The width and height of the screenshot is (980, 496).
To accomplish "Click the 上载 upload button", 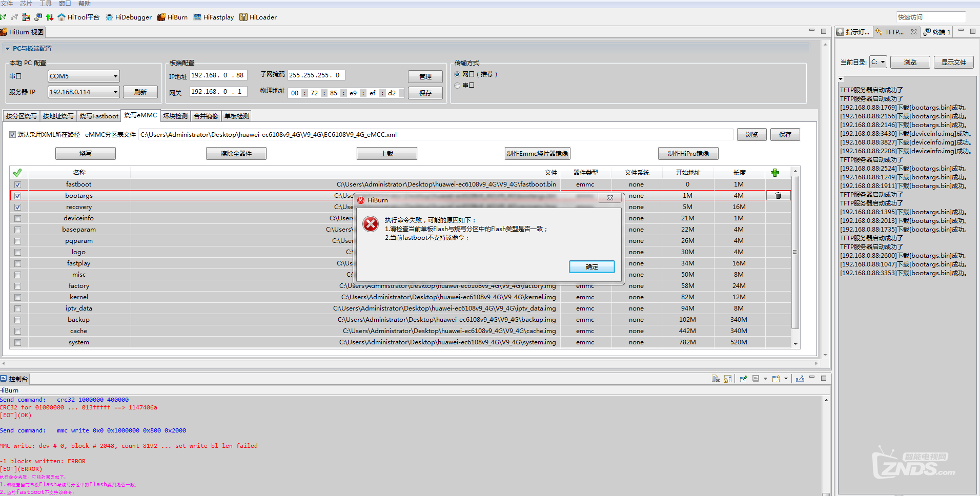I will (387, 154).
